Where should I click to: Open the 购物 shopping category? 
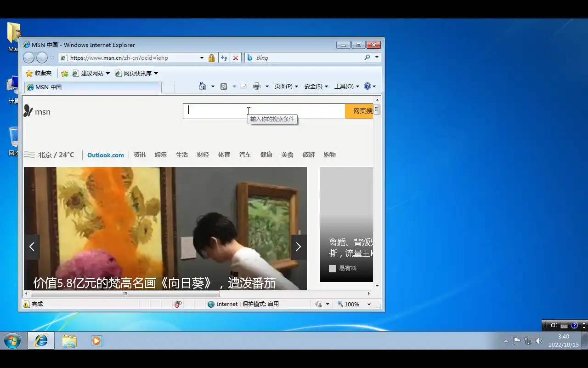pos(330,155)
